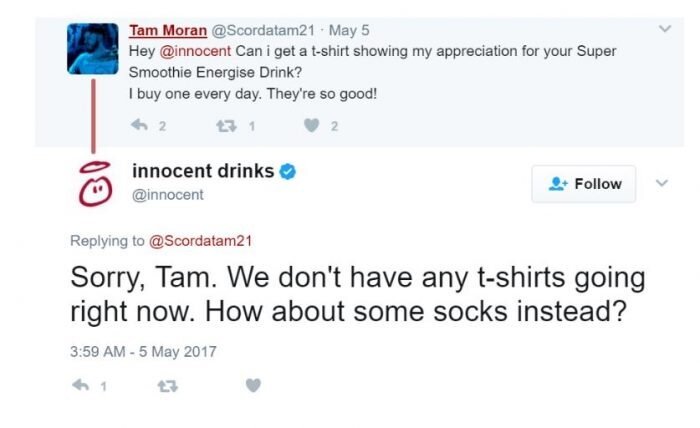Screen dimensions: 700x428
Task: Click the innocent drinks display name
Action: tap(202, 172)
